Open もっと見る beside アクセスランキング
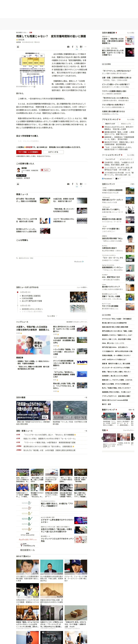Image resolution: width=138 pixels, height=644 pixels. tap(131, 119)
